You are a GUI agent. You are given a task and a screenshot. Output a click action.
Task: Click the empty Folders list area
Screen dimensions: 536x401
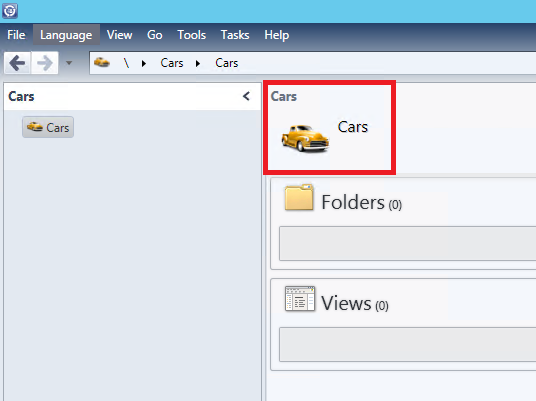407,243
